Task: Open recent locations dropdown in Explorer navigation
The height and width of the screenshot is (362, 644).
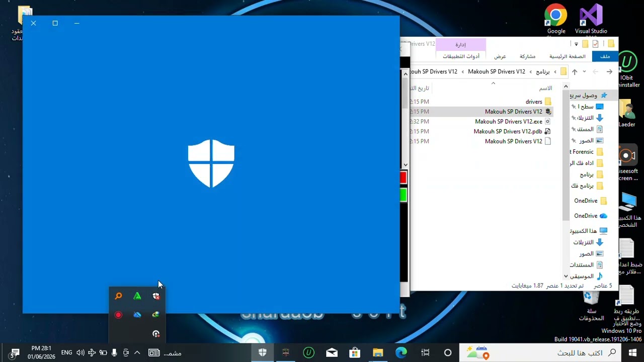Action: coord(584,72)
